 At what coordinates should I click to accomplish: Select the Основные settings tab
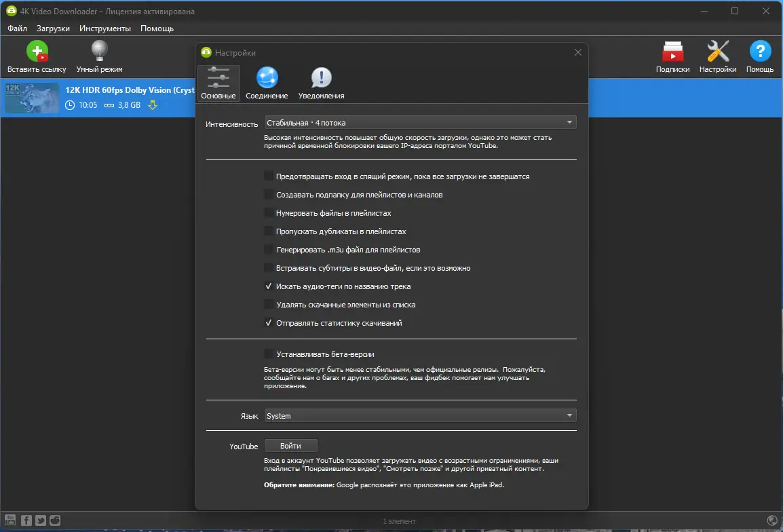pyautogui.click(x=218, y=83)
